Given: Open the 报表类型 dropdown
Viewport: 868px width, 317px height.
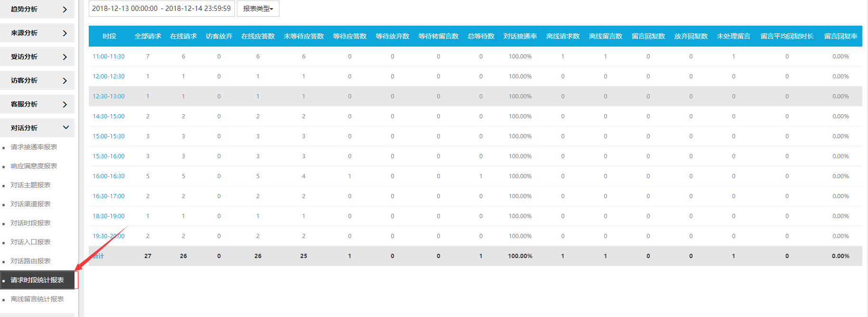Looking at the screenshot, I should tap(258, 9).
